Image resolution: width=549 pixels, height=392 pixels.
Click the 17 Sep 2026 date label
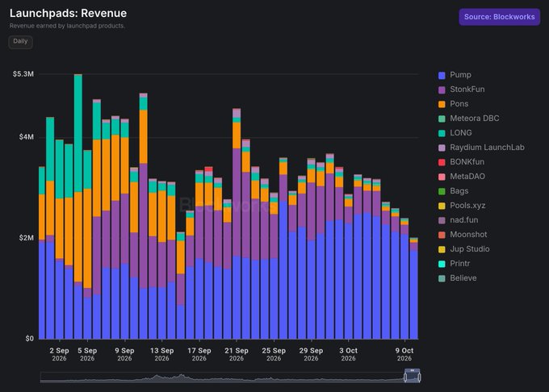(199, 354)
